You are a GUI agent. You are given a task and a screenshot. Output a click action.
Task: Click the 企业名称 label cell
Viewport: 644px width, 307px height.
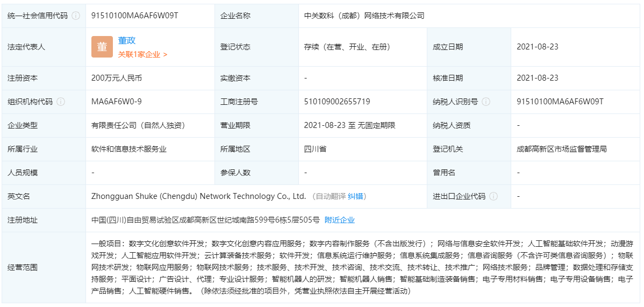[257, 16]
